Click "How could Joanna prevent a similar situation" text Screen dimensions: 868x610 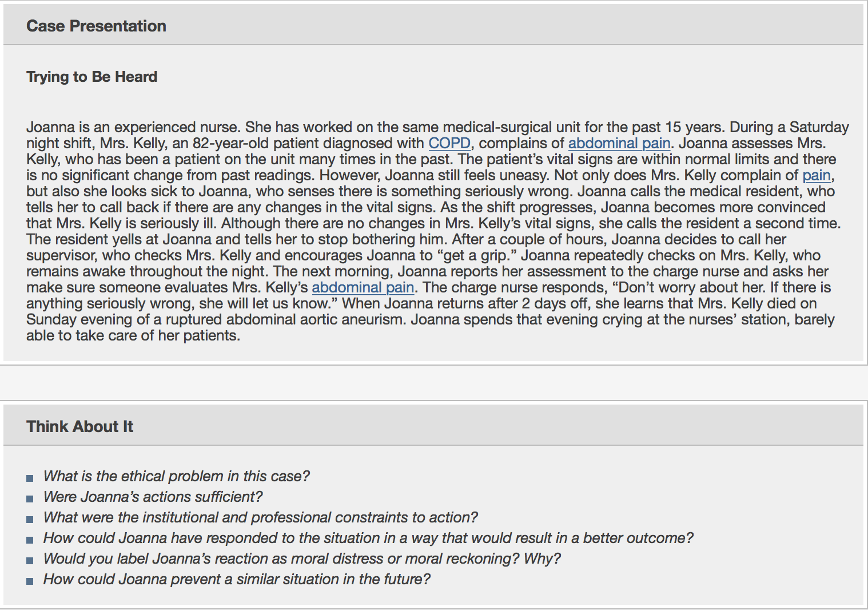[236, 579]
